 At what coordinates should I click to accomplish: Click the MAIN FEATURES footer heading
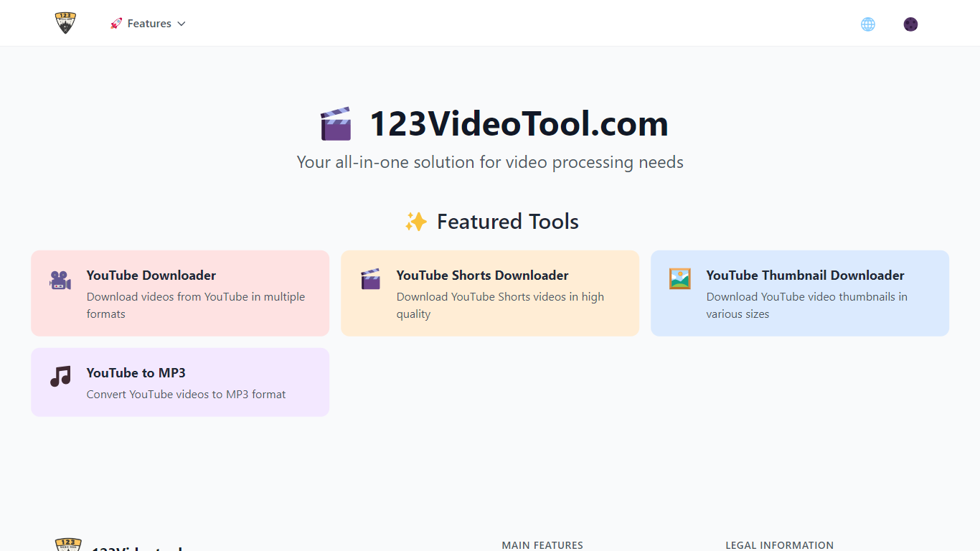(x=542, y=545)
